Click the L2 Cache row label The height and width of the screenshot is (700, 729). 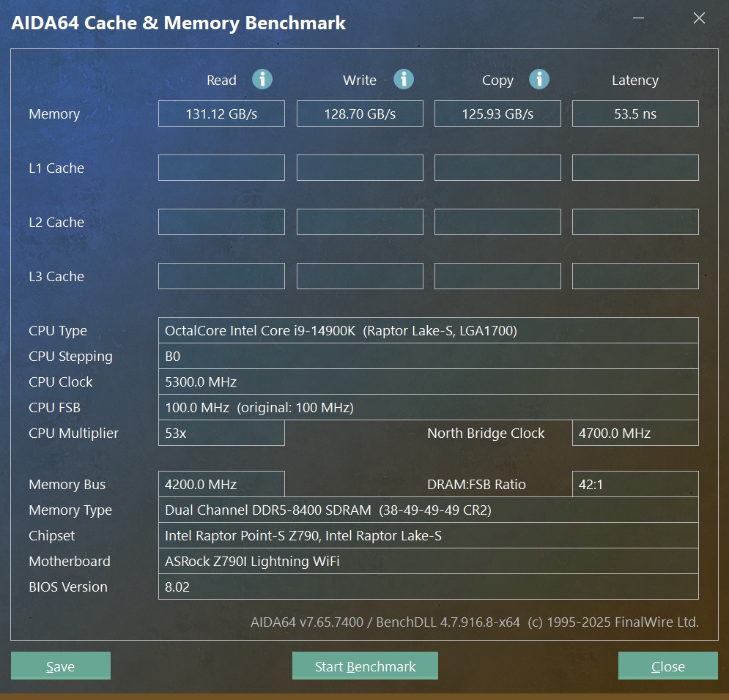[x=56, y=222]
